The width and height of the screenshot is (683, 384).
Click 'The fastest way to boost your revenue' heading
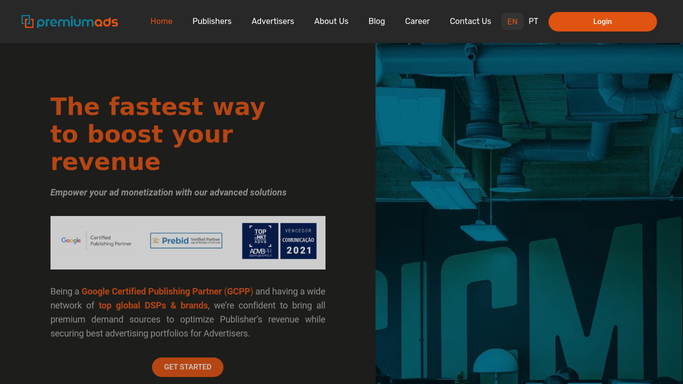tap(158, 134)
